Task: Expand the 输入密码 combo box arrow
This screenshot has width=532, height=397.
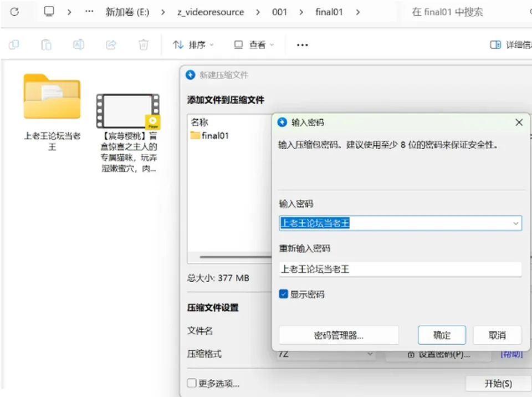Action: pos(515,223)
